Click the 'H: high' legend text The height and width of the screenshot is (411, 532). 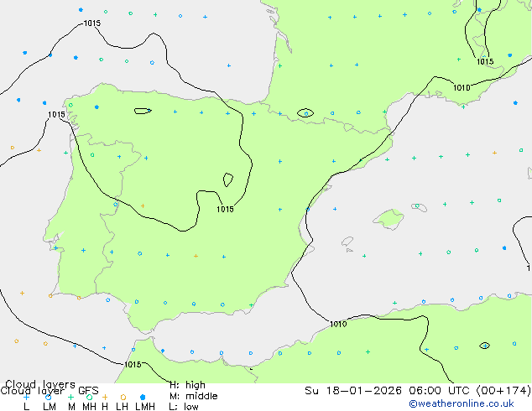click(x=187, y=385)
